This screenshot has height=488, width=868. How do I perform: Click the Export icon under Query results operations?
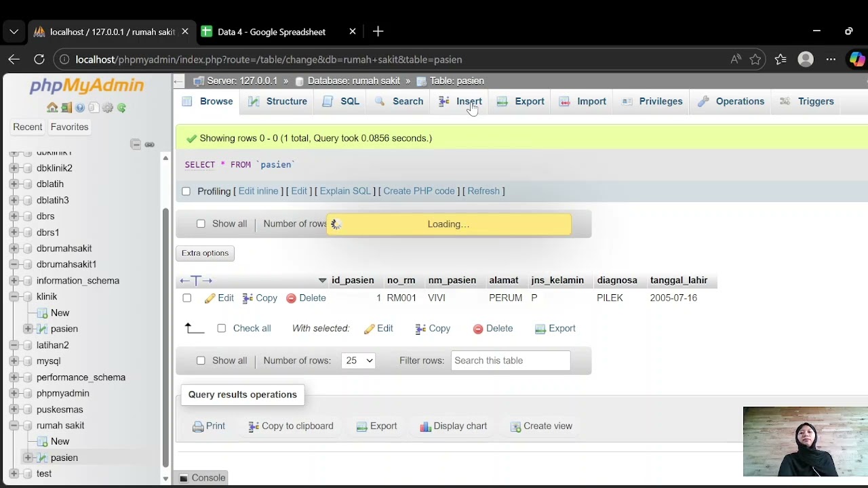362,426
